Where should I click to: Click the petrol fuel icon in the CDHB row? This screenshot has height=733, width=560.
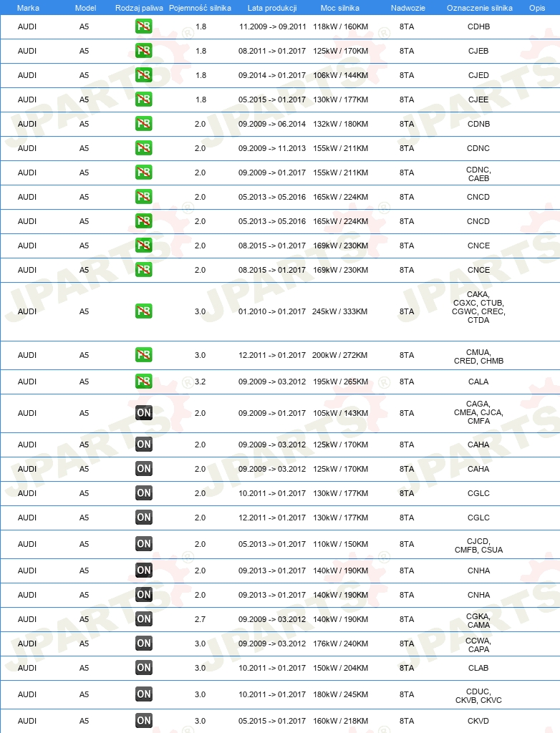[144, 26]
